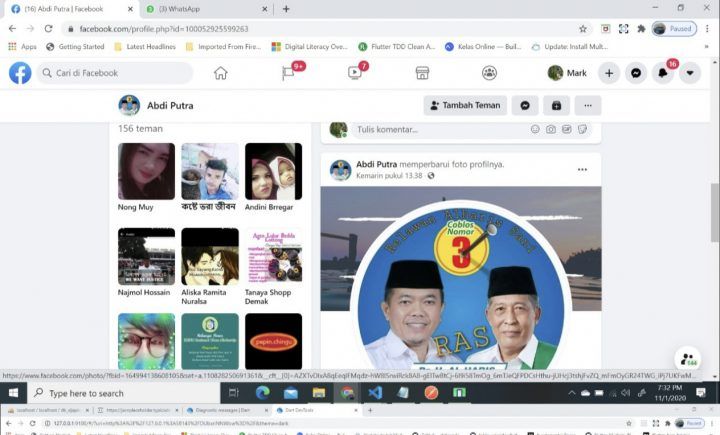Click the Create plus icon in header

click(609, 73)
